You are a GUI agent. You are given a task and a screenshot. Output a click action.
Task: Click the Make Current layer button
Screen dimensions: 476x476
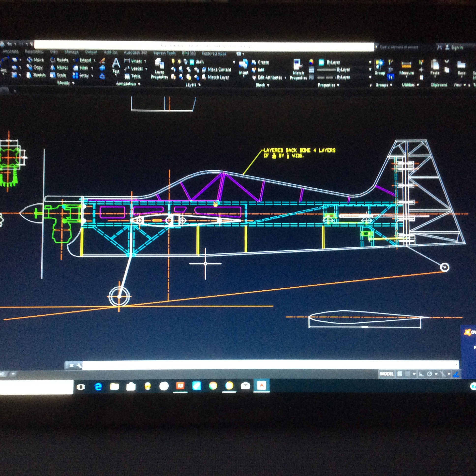[x=217, y=70]
